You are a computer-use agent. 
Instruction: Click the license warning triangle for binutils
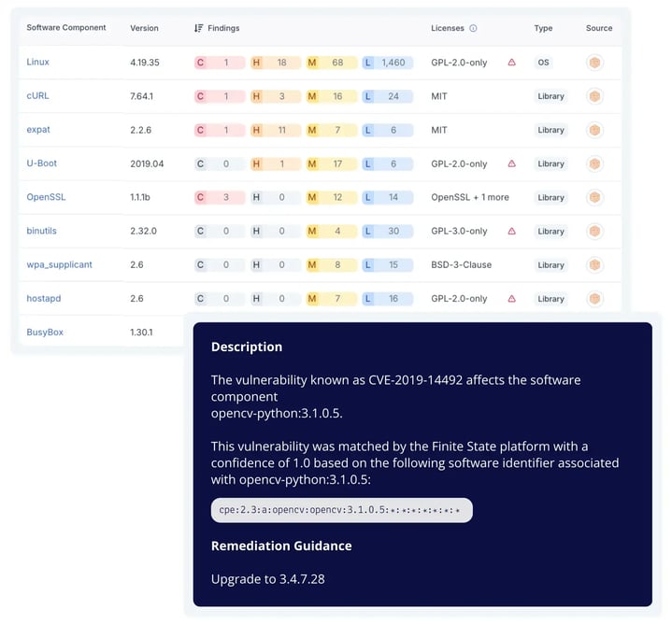click(511, 231)
